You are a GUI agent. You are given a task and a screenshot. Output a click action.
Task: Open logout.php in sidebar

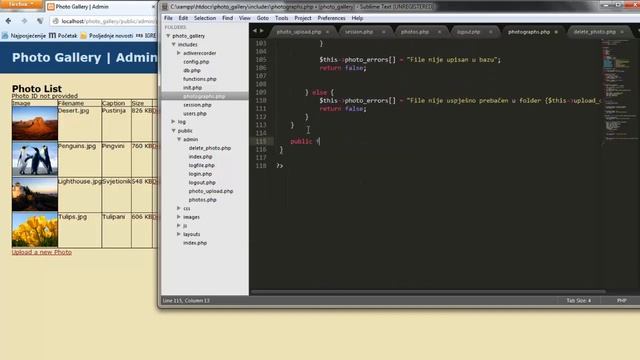[x=202, y=182]
